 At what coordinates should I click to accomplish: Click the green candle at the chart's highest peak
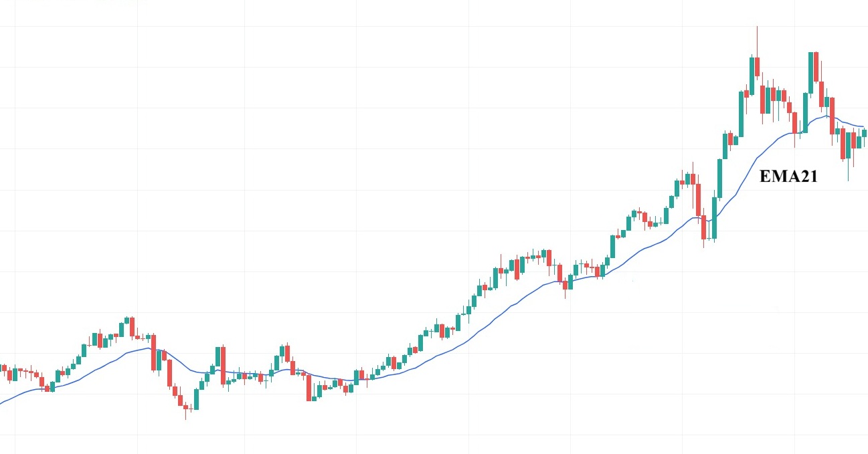point(751,76)
